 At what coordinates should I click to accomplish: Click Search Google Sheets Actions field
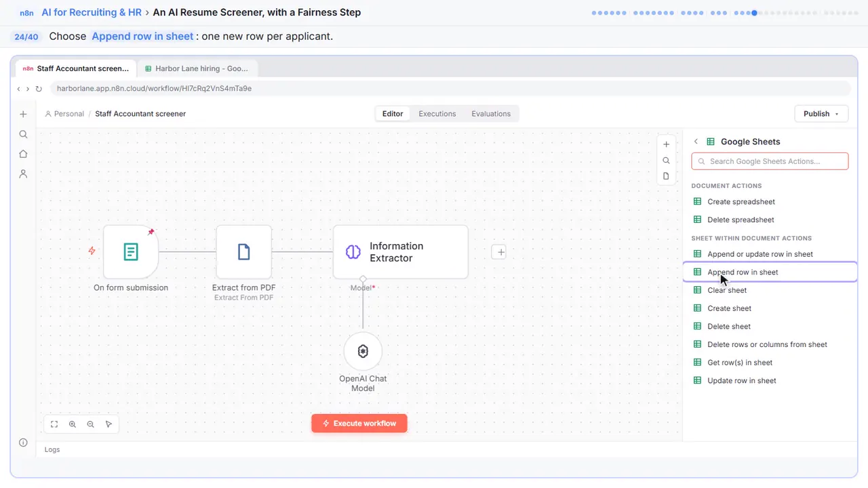770,161
